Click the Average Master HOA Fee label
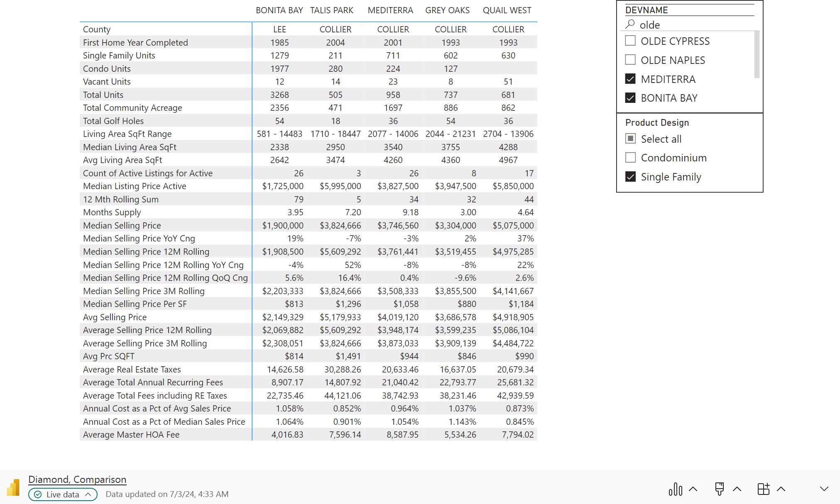 (131, 435)
